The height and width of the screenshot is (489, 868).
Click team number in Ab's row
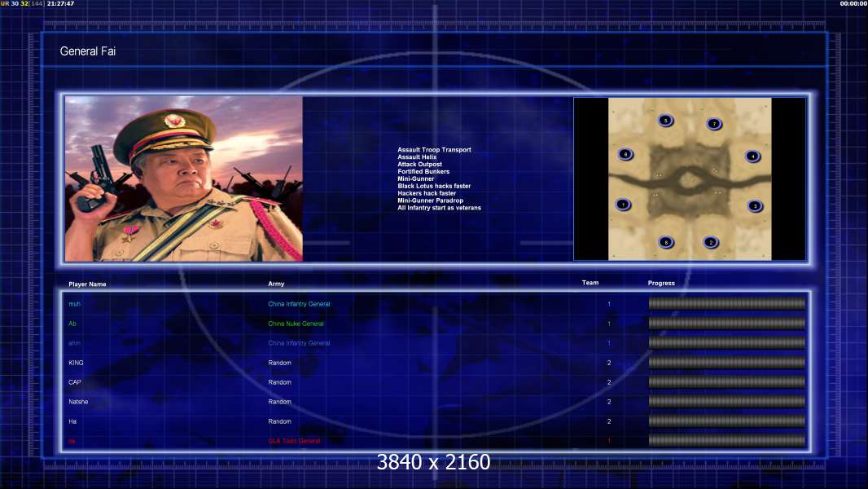(x=609, y=324)
